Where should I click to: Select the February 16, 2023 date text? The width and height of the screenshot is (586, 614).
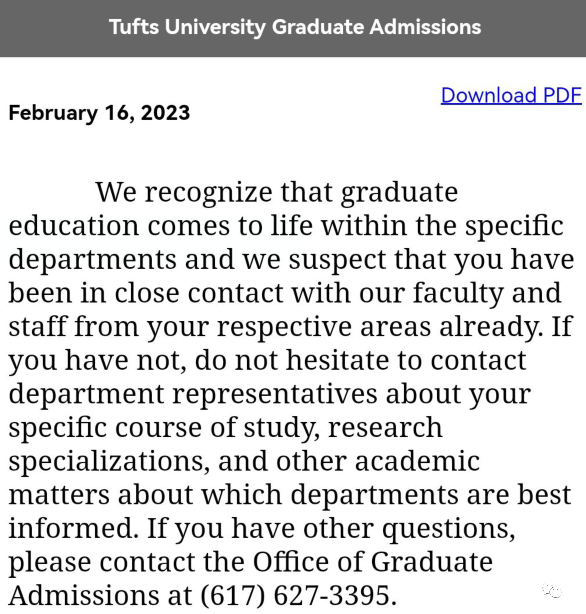pyautogui.click(x=99, y=113)
